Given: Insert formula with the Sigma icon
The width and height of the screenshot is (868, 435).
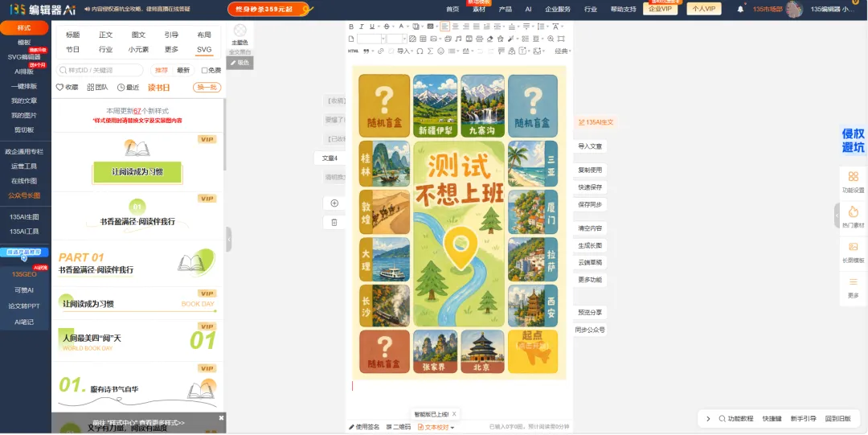Looking at the screenshot, I should tap(430, 51).
